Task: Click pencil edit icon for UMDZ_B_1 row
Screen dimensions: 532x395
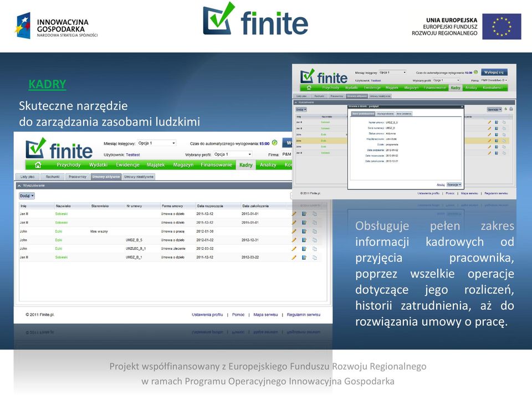Action: point(294,258)
